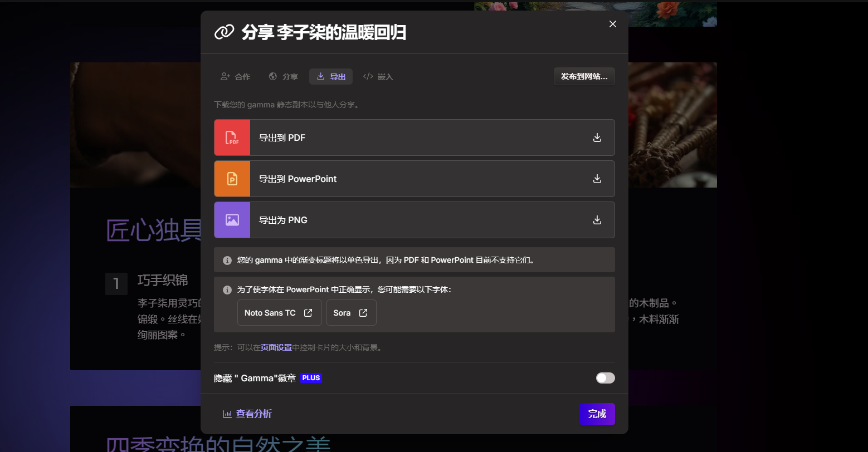Click number 1 badge in background slide

click(116, 284)
